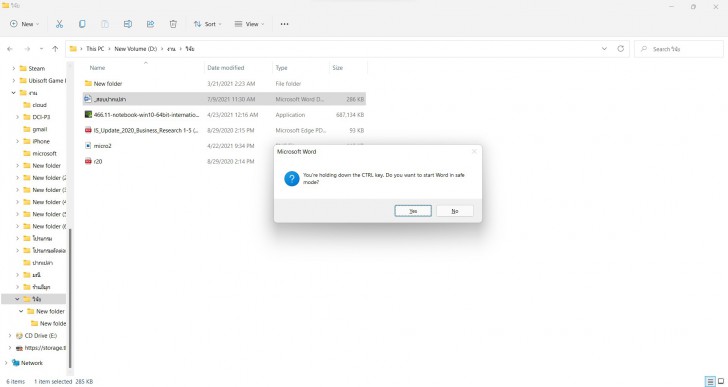This screenshot has height=387, width=728.
Task: Go up one folder level arrow
Action: [55, 49]
